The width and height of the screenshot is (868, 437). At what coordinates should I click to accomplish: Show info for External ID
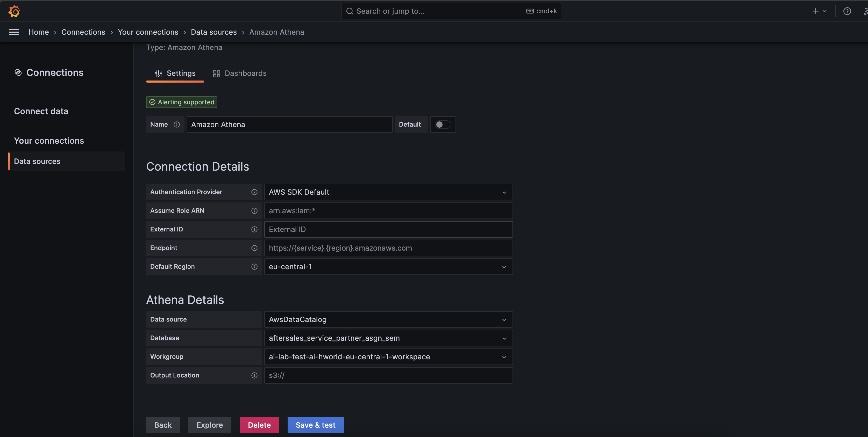click(x=254, y=229)
